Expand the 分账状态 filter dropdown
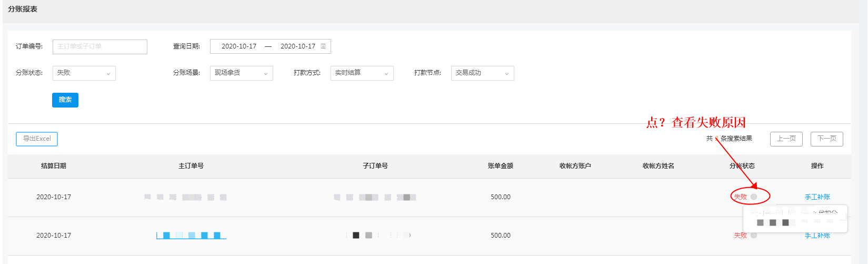Screen dimensions: 868x264 84,73
